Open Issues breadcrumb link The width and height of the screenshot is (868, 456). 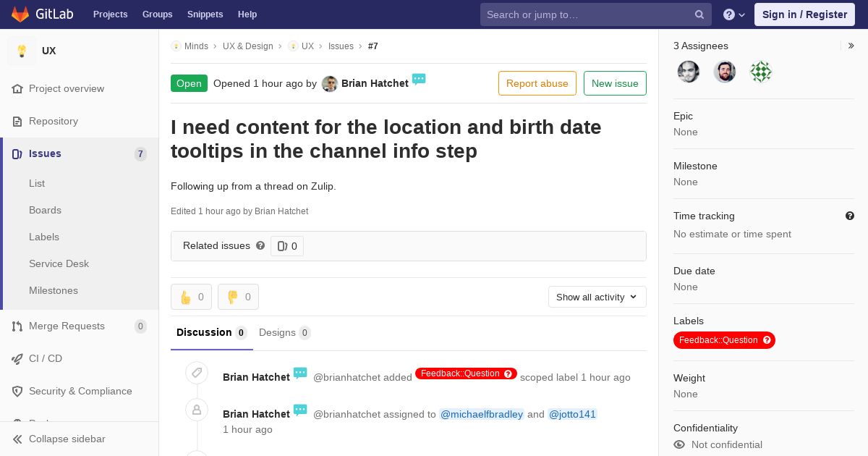point(341,46)
